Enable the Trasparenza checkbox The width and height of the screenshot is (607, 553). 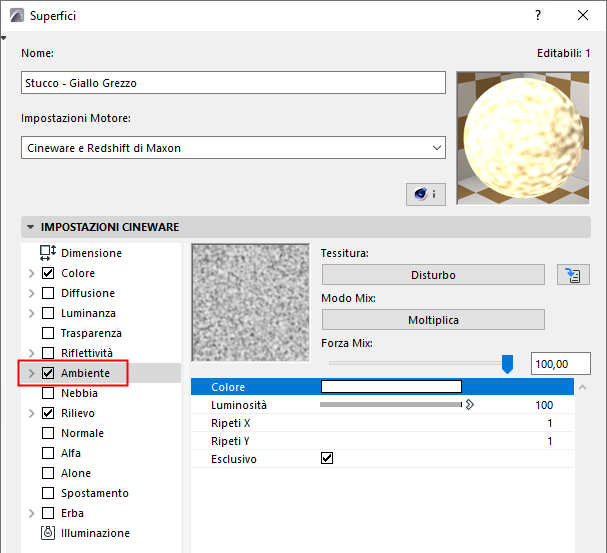48,333
